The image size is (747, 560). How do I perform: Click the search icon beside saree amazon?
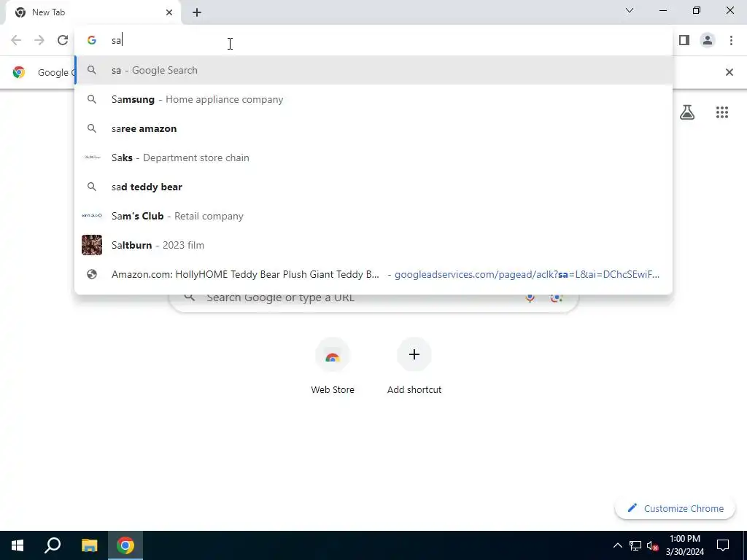coord(92,128)
